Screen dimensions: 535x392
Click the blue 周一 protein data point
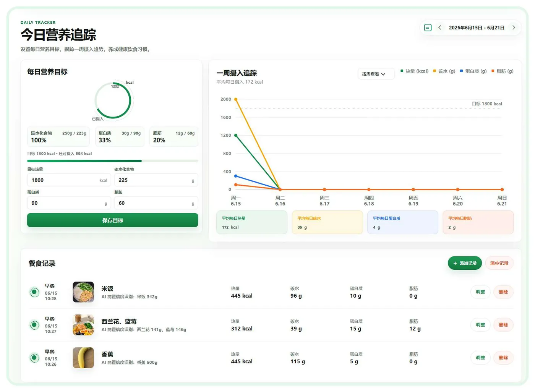(236, 176)
